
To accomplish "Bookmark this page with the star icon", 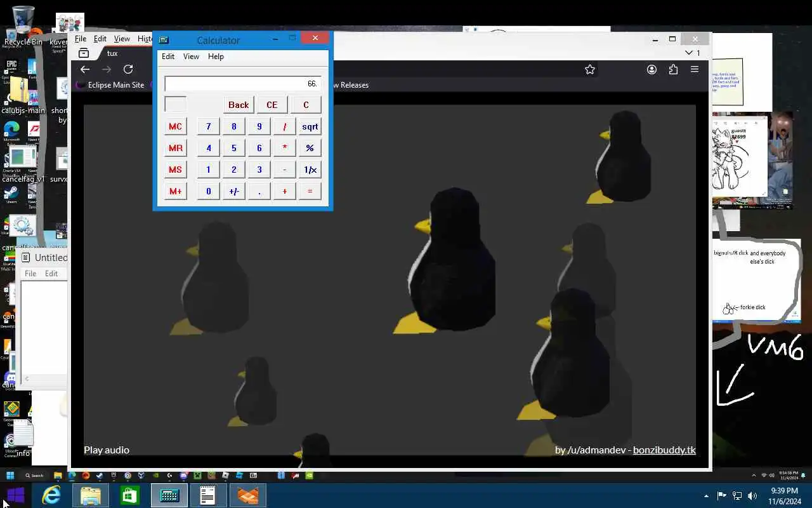I will (590, 69).
